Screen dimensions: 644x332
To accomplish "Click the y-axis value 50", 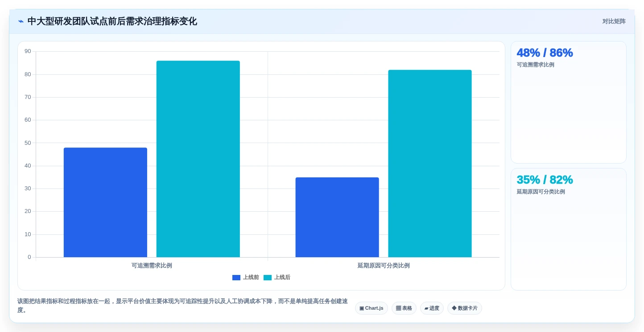I will pos(28,143).
